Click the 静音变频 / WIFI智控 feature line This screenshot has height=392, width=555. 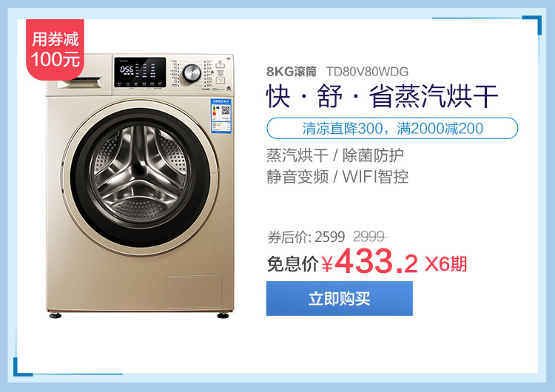(x=337, y=177)
